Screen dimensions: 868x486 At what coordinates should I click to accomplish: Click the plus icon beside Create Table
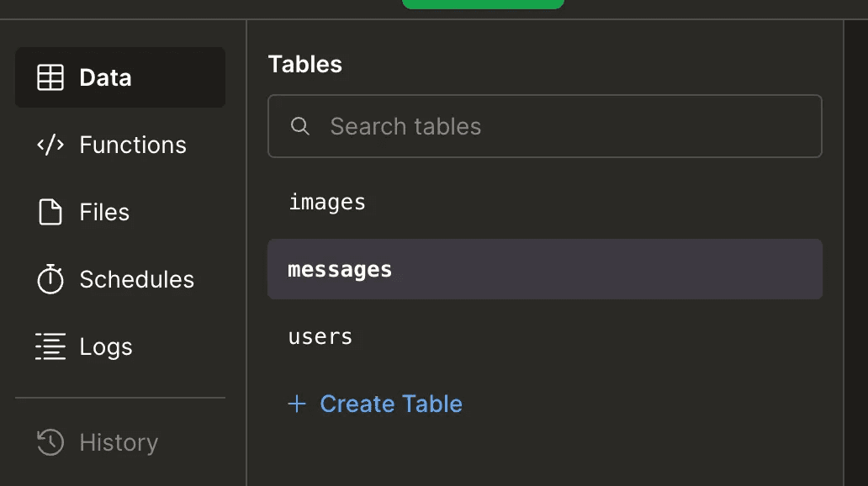click(297, 404)
